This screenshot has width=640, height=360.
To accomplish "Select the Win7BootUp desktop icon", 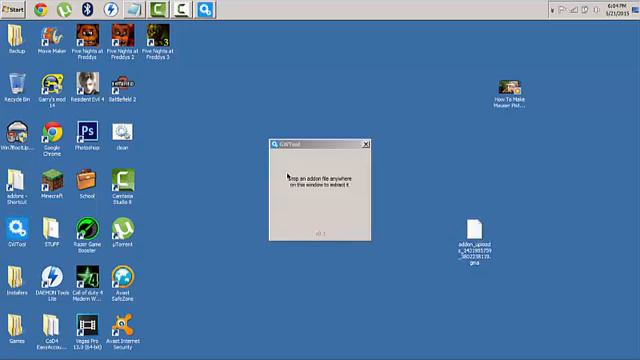I will tap(17, 136).
